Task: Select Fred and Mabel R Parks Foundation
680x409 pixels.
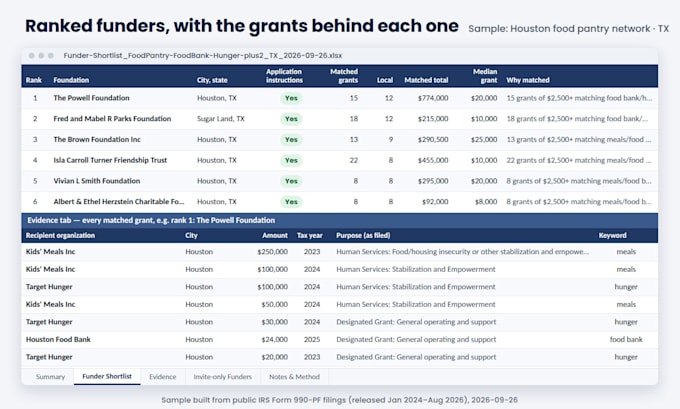Action: click(112, 119)
